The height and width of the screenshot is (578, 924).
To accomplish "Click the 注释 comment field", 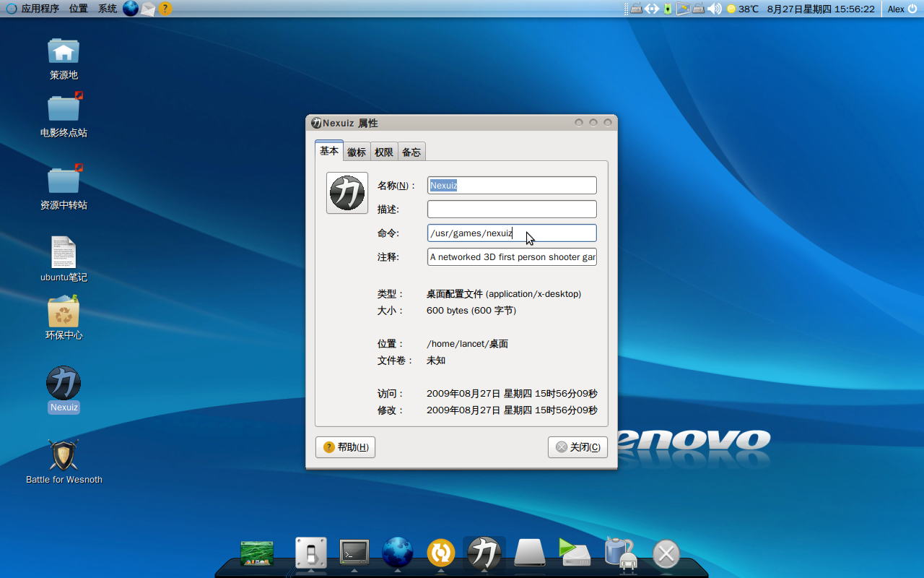I will [x=512, y=256].
